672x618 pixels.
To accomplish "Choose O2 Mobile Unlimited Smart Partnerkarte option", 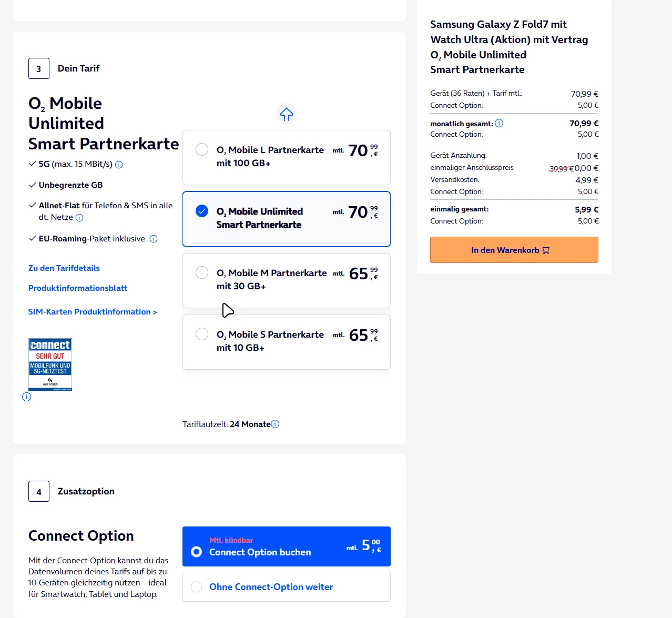I will [x=202, y=211].
